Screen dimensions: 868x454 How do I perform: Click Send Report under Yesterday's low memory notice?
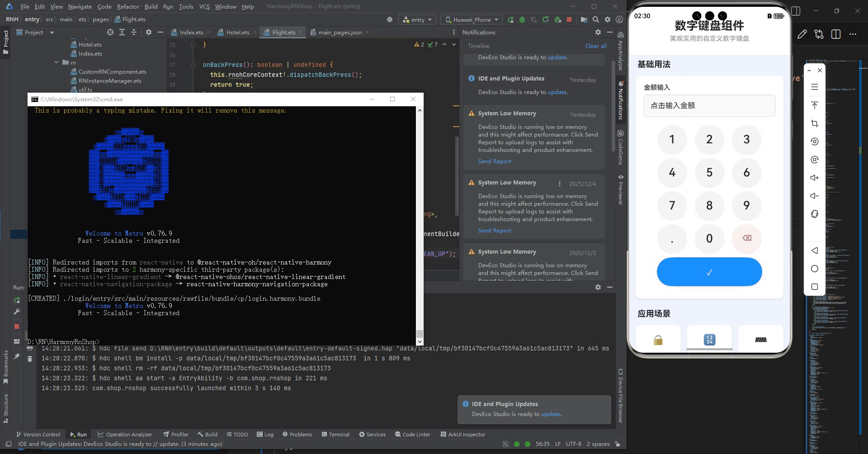495,161
